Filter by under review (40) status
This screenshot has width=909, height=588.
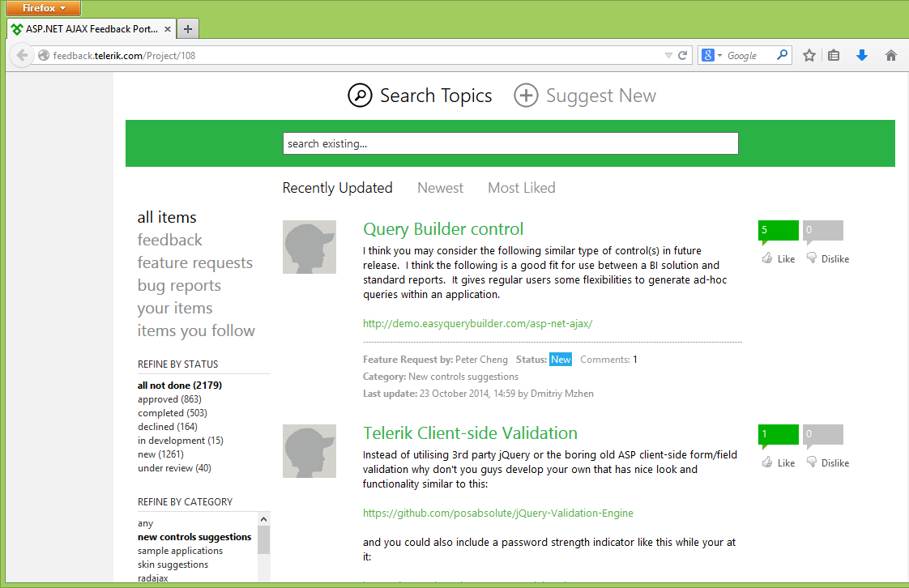click(174, 469)
